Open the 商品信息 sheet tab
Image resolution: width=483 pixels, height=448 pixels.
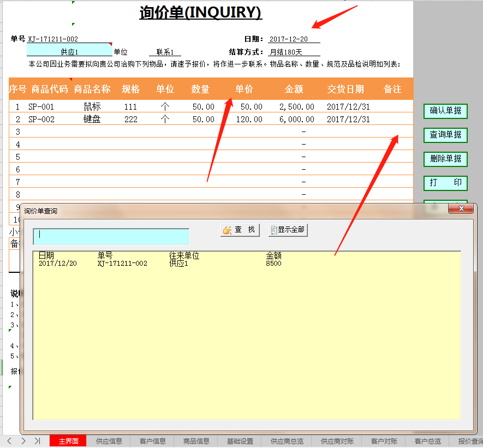[x=196, y=441]
